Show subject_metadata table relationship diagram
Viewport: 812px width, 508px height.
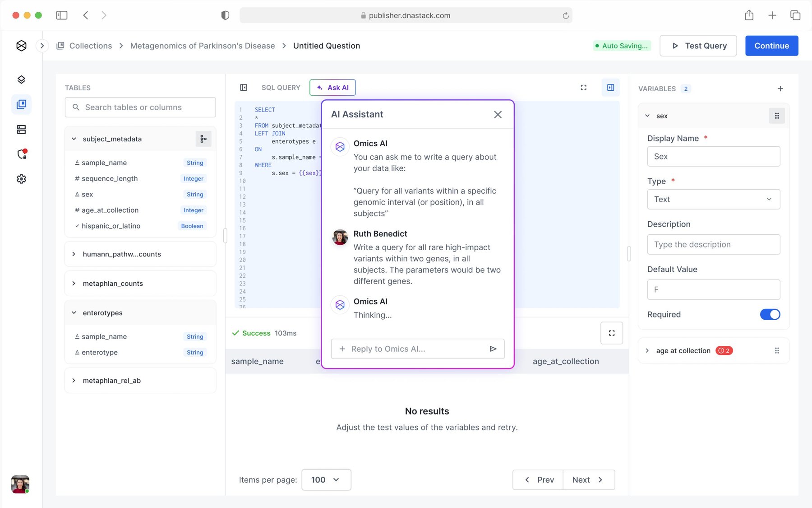(203, 139)
